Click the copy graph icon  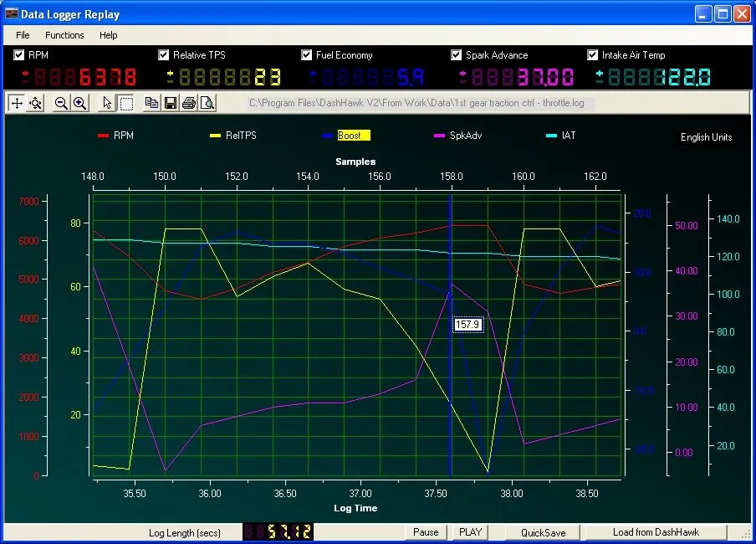151,103
